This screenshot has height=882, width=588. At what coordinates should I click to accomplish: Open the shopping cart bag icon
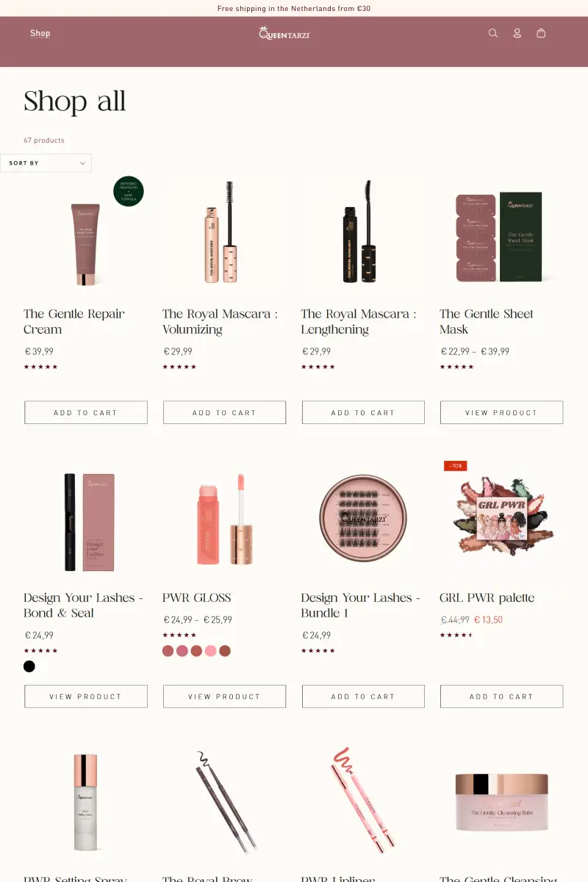541,33
